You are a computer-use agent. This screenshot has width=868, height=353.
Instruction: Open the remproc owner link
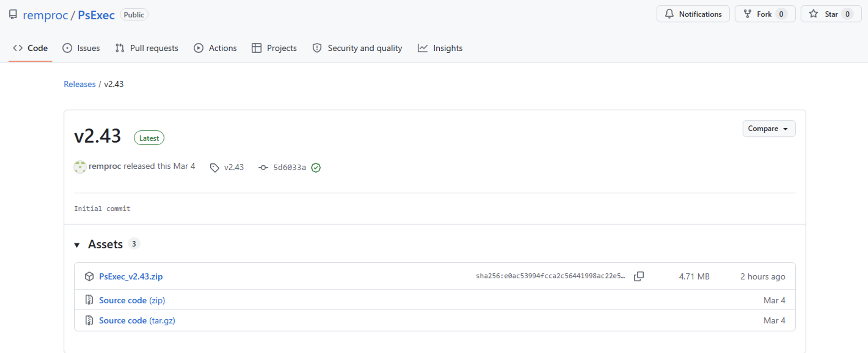(x=46, y=15)
